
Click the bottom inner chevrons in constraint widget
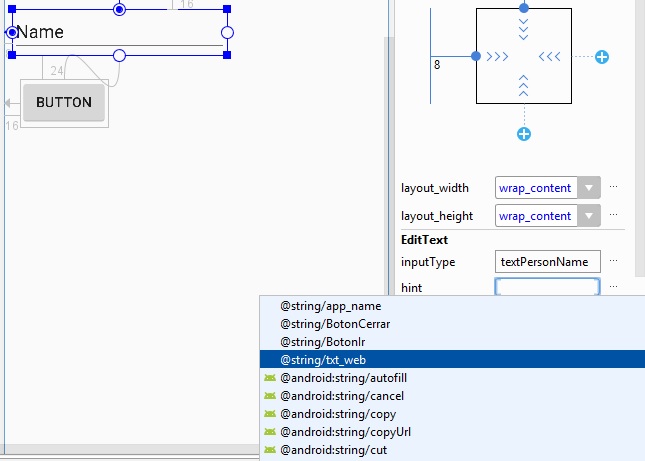523,86
